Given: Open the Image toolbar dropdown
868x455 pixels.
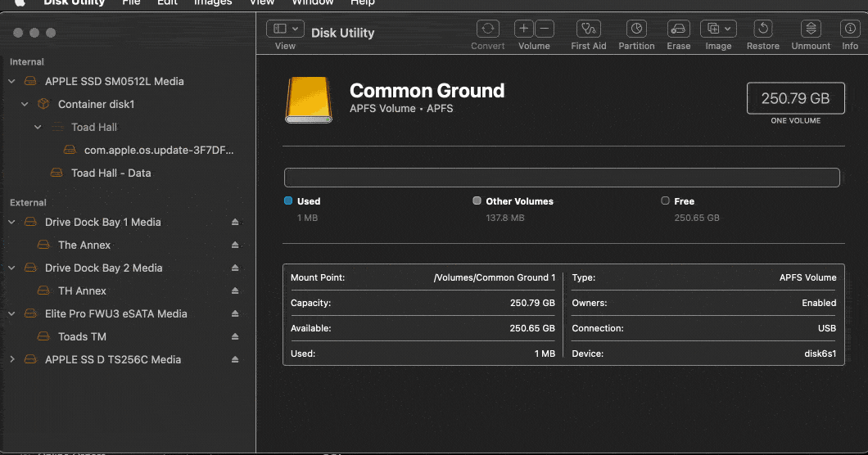Looking at the screenshot, I should coord(718,29).
